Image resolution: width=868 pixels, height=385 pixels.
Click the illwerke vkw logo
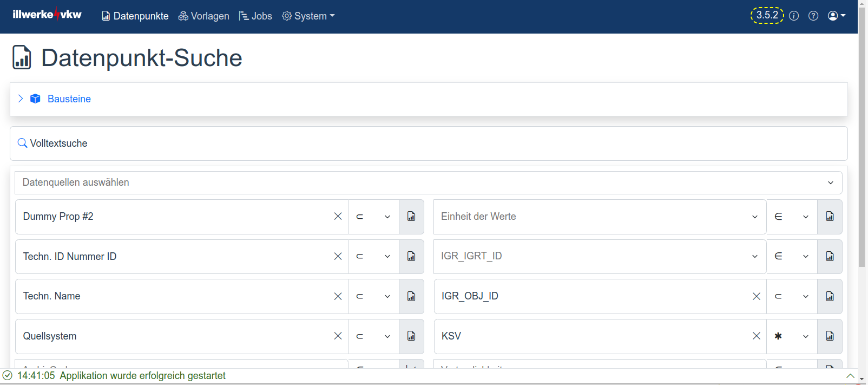click(x=47, y=15)
